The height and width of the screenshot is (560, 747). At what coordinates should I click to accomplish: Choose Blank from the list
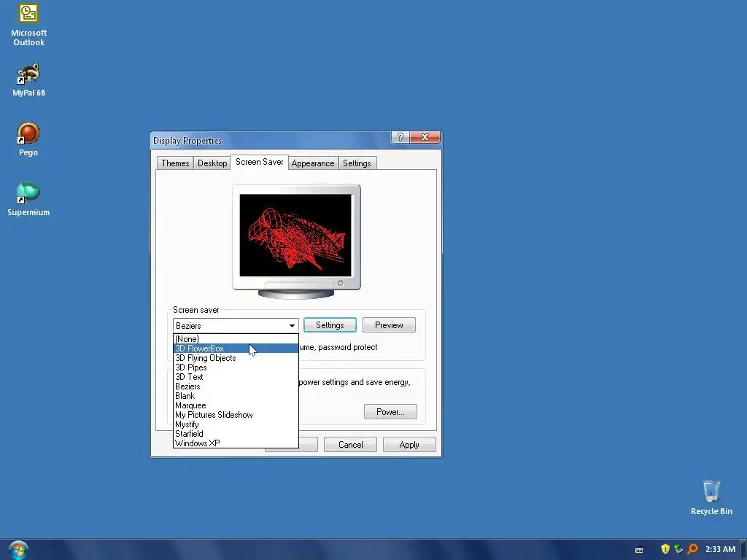pyautogui.click(x=236, y=396)
